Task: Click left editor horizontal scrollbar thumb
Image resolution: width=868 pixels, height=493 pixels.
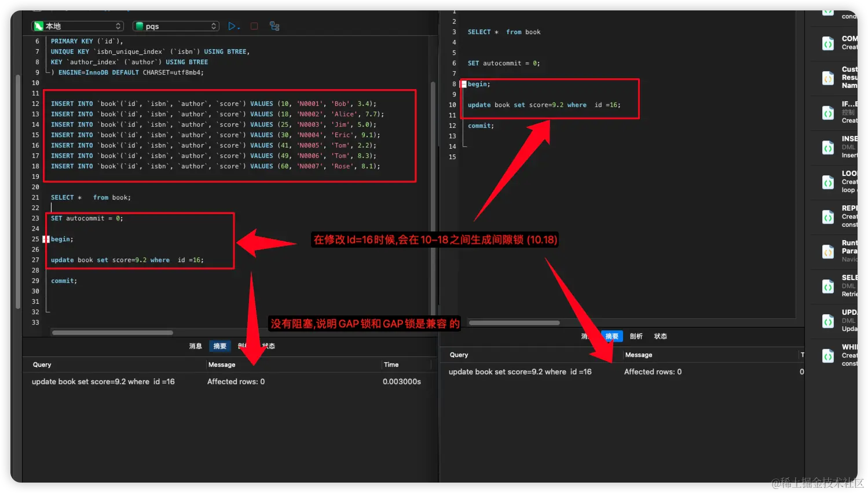Action: pyautogui.click(x=112, y=333)
